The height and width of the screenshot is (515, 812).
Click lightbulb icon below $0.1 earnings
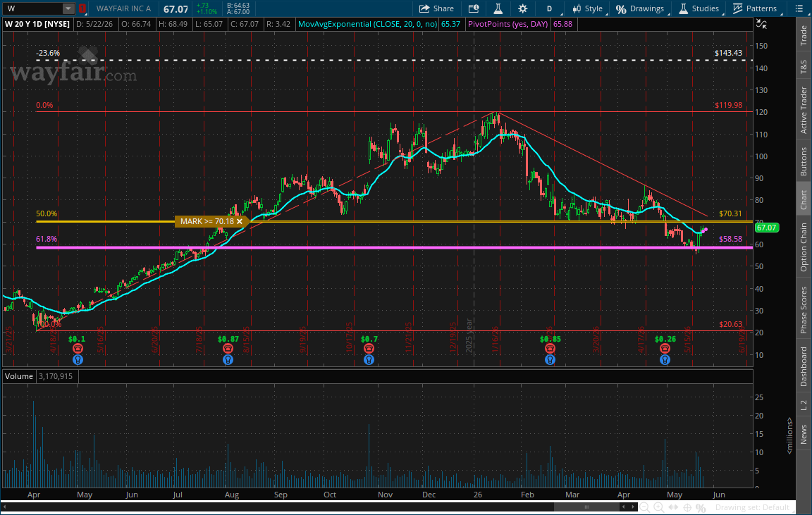pyautogui.click(x=78, y=360)
